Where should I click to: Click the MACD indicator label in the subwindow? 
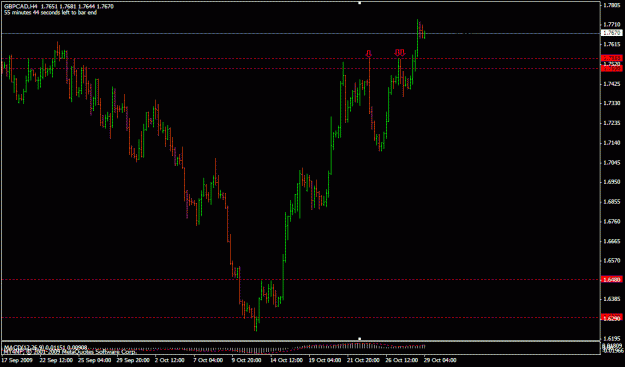[45, 347]
